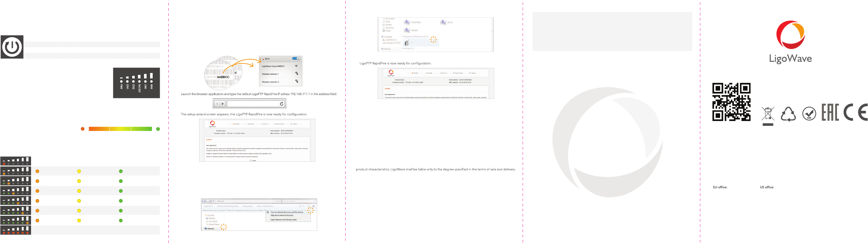Click the Favorites star icon
Image resolution: width=868 pixels, height=243 pixels.
(x=205, y=215)
